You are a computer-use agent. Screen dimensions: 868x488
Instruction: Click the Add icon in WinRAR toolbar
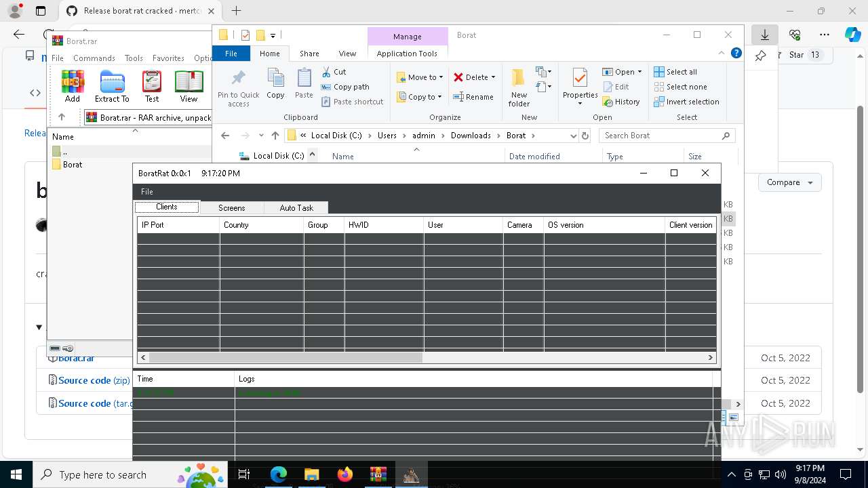(x=73, y=86)
